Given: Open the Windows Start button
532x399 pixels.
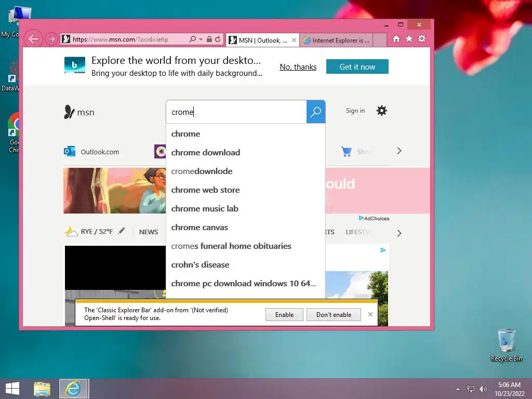Looking at the screenshot, I should tap(12, 389).
